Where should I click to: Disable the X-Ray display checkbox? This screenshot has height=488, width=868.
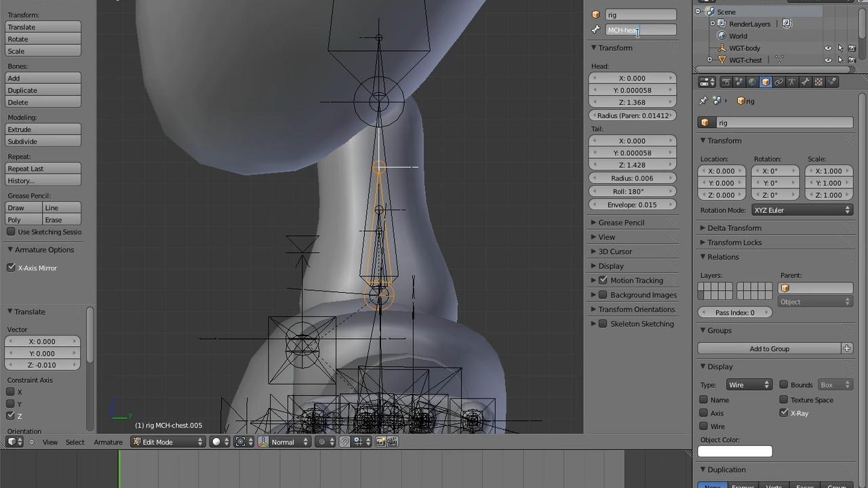(x=783, y=413)
